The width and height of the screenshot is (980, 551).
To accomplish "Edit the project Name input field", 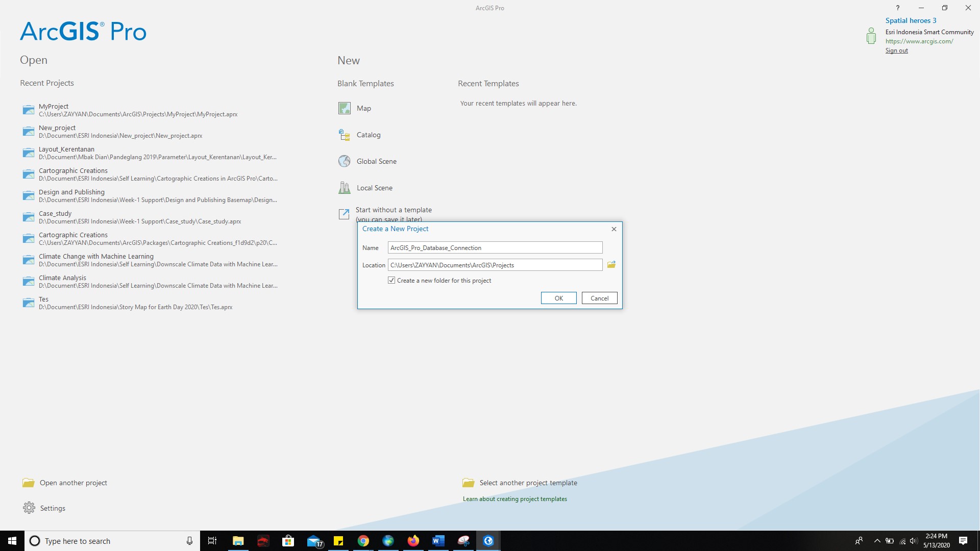I will pyautogui.click(x=496, y=247).
